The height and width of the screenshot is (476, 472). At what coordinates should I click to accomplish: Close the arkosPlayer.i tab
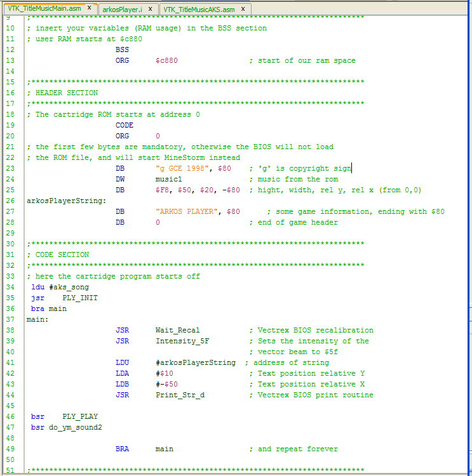coord(150,9)
